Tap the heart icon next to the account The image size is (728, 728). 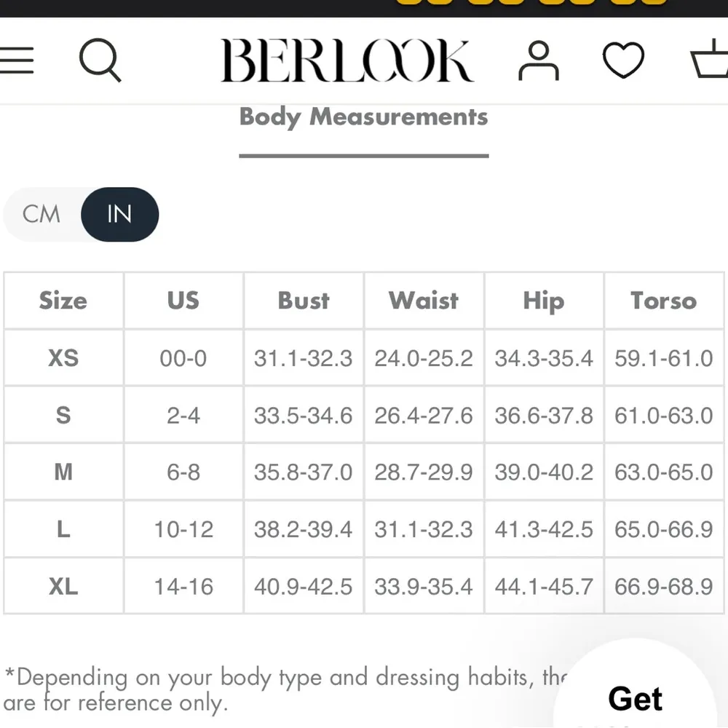pyautogui.click(x=623, y=61)
